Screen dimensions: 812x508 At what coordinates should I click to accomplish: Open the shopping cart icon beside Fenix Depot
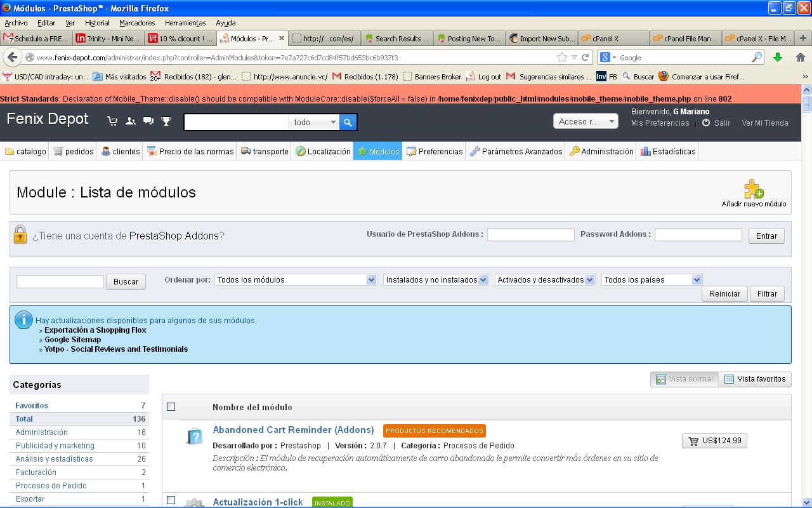point(112,121)
